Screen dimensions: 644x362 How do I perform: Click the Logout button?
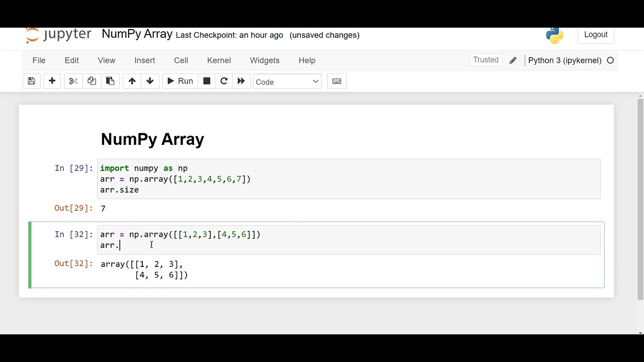pyautogui.click(x=596, y=35)
